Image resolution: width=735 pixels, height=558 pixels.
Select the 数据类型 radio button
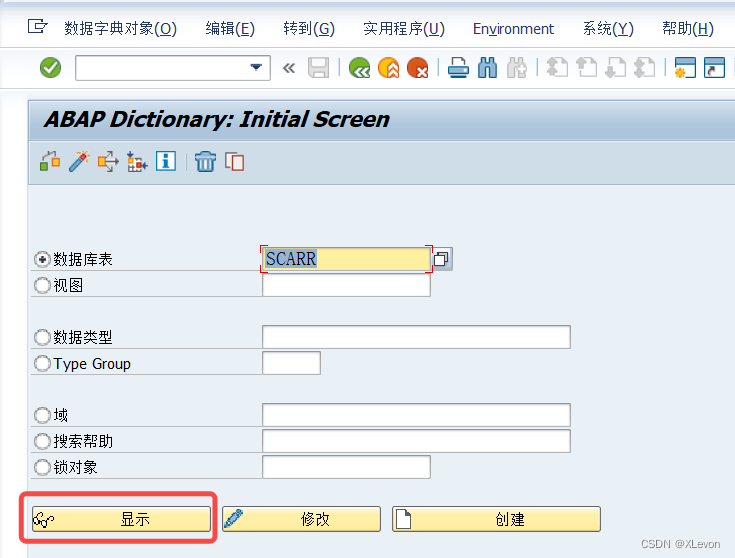pyautogui.click(x=42, y=337)
